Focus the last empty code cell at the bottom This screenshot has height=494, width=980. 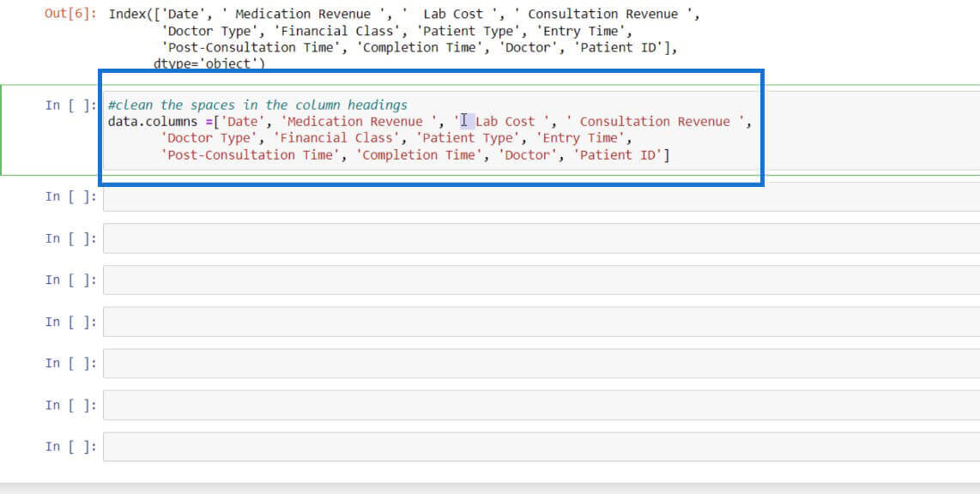click(x=541, y=447)
